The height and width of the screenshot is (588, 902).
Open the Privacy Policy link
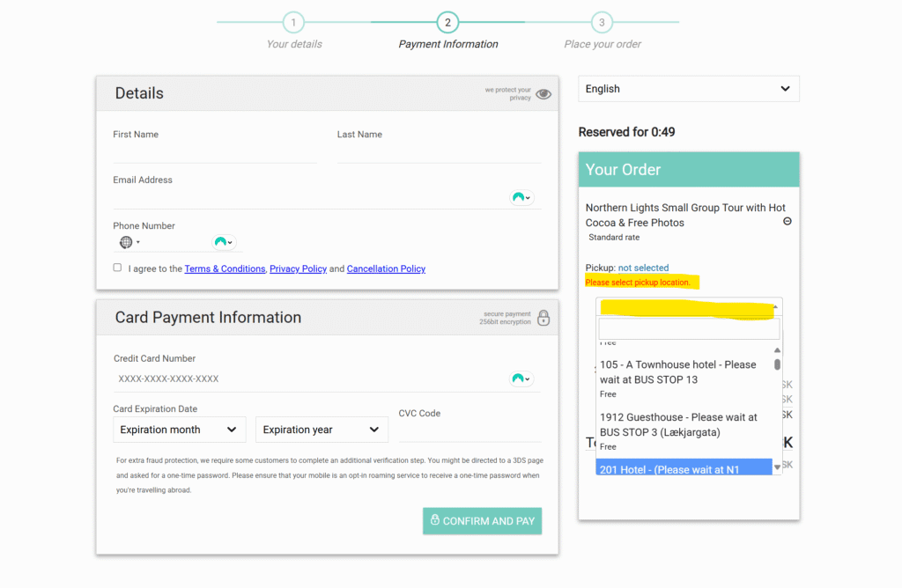point(298,268)
